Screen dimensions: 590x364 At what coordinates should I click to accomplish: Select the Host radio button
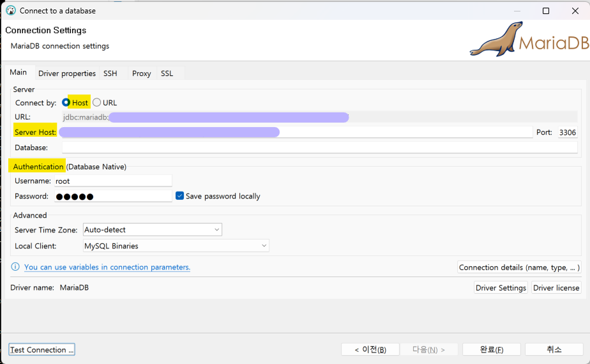(x=66, y=102)
